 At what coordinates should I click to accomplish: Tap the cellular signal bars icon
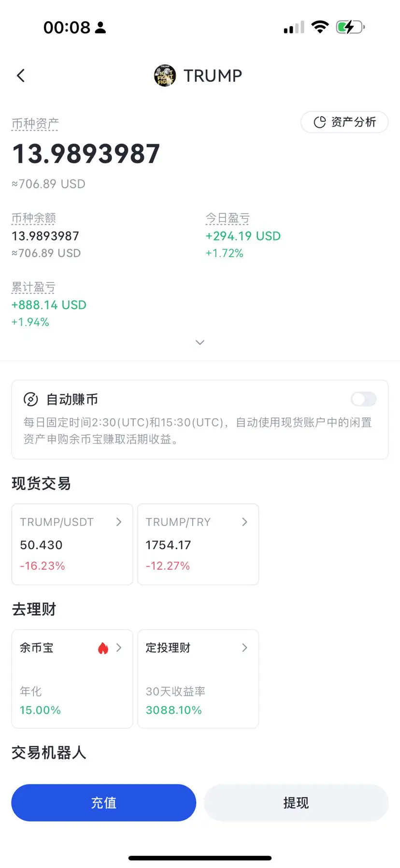pyautogui.click(x=294, y=28)
